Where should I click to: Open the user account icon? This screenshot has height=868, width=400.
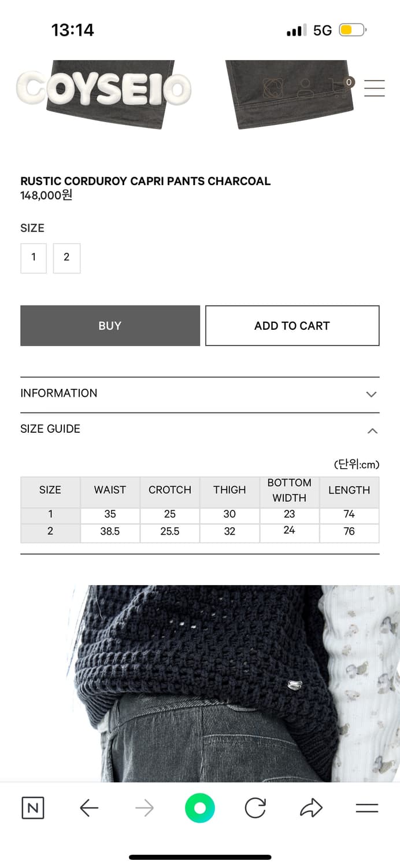(305, 88)
